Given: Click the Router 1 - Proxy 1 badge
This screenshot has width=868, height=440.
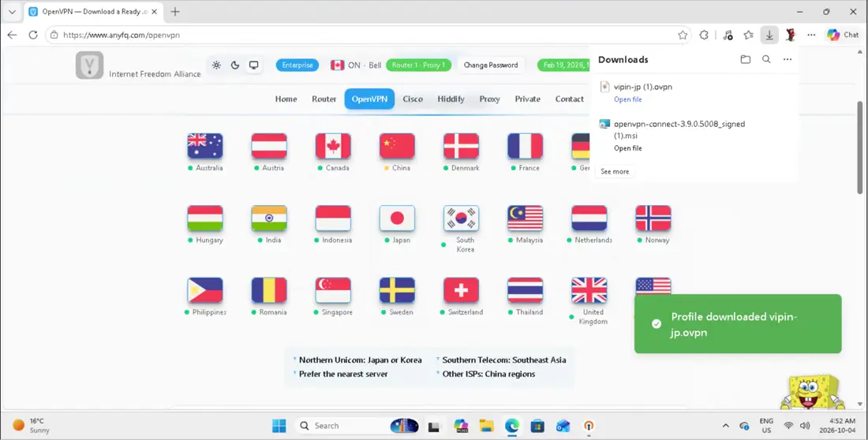Looking at the screenshot, I should tap(418, 65).
